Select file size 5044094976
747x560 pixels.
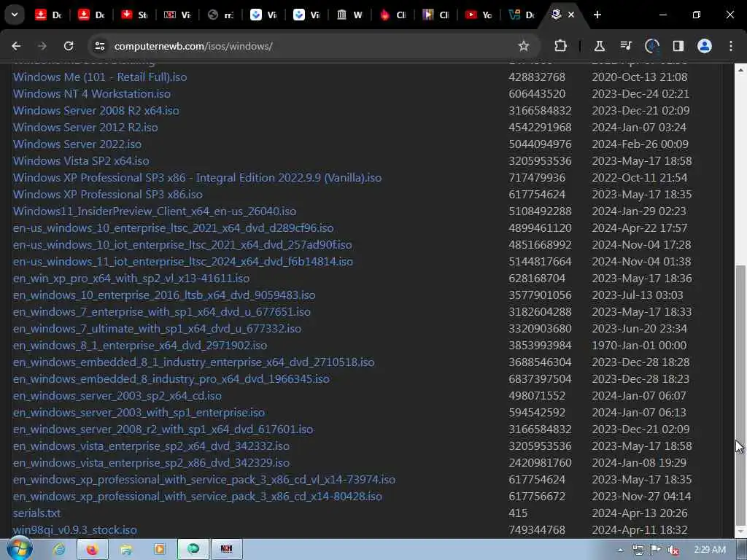(540, 144)
